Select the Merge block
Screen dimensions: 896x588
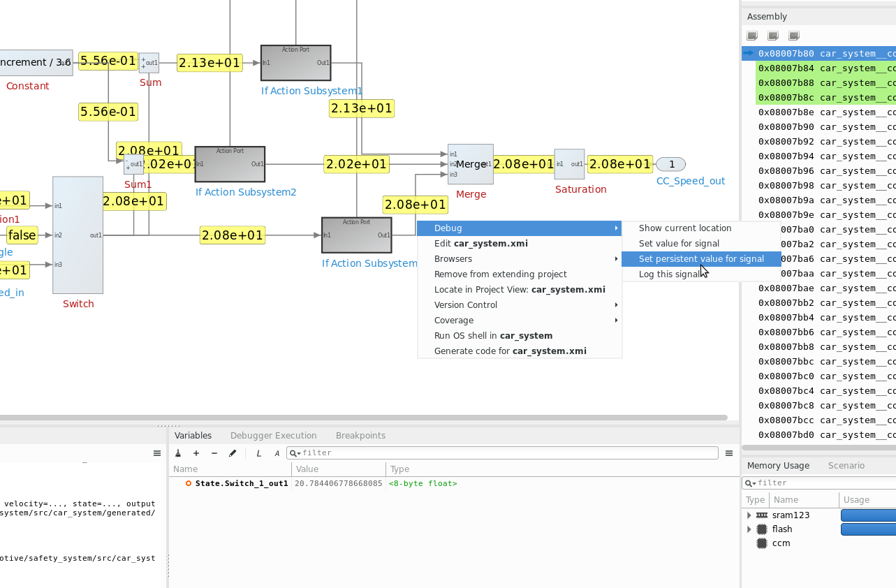point(470,164)
